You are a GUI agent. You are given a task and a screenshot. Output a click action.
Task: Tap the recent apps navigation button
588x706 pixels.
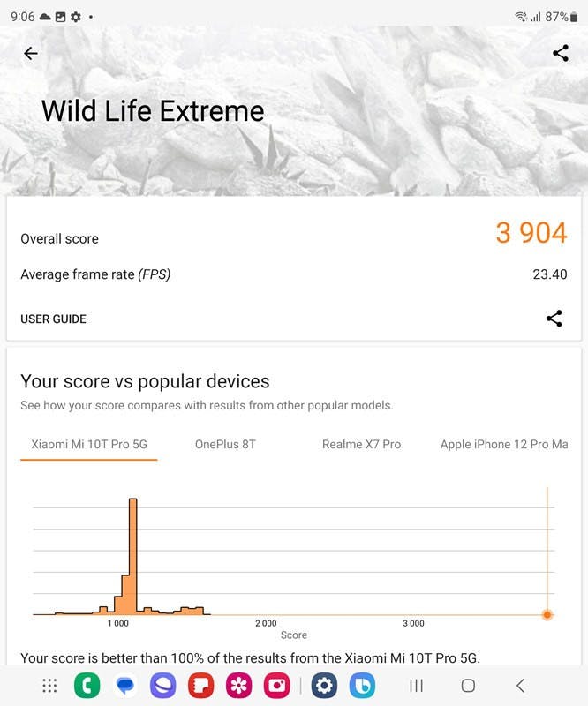(416, 686)
